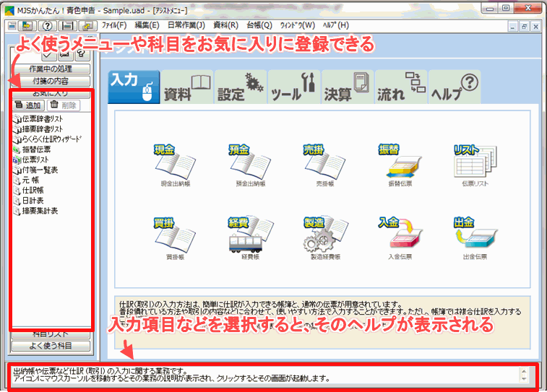The height and width of the screenshot is (392, 547).
Task: Select 振替伝票 in the favorites list
Action: coord(32,149)
